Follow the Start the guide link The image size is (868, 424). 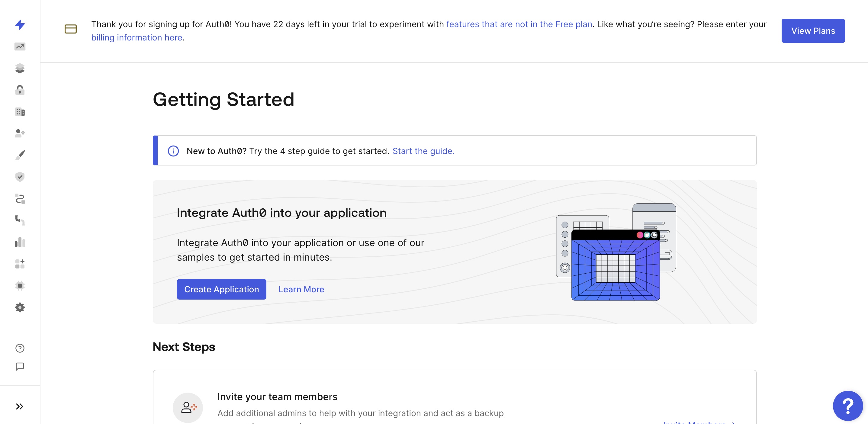[423, 151]
